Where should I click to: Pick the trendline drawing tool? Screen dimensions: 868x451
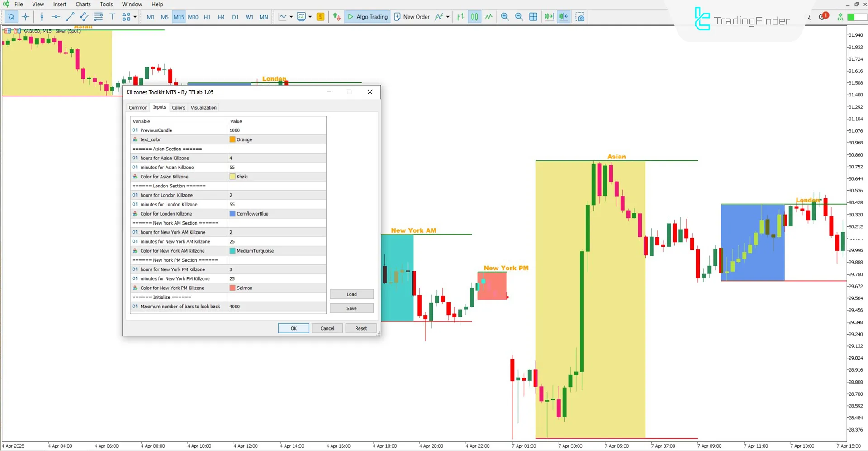pyautogui.click(x=70, y=17)
